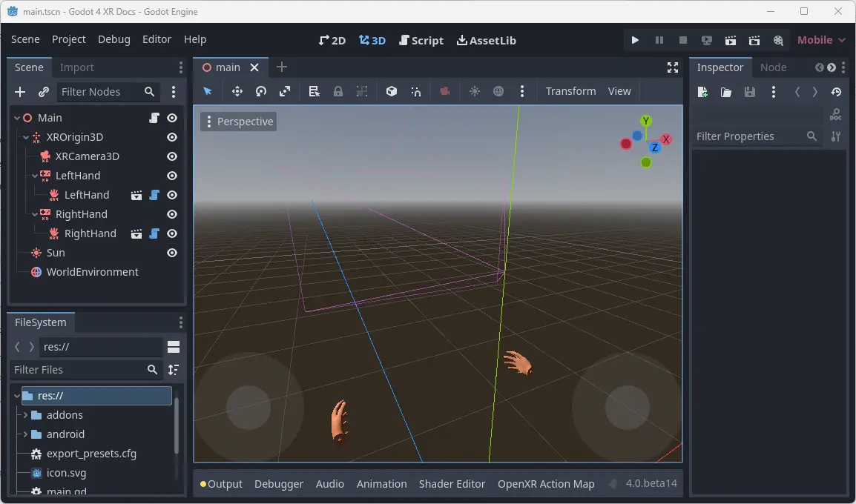
Task: Click the green Y axis ball on the gizmo
Action: (645, 119)
